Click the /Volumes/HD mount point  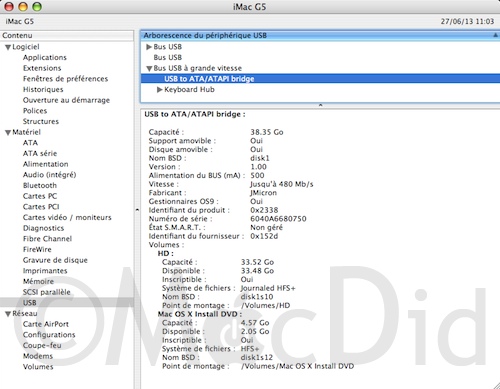click(x=265, y=305)
